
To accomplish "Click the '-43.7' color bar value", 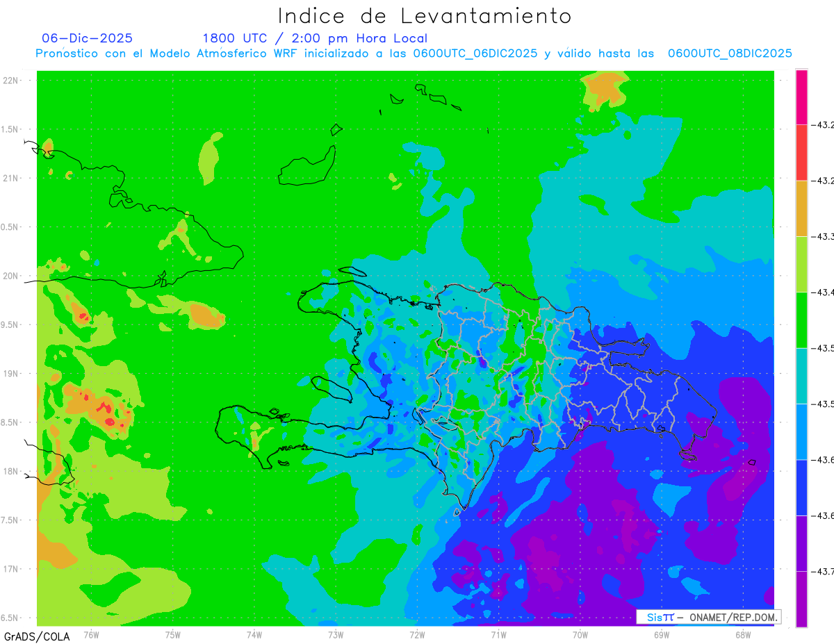I will point(823,571).
